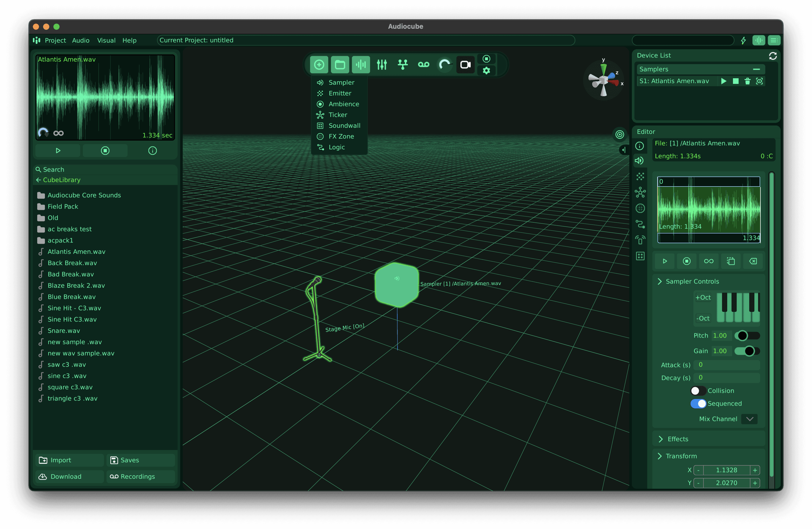Click the -Oct octave down button
The height and width of the screenshot is (529, 812).
703,318
